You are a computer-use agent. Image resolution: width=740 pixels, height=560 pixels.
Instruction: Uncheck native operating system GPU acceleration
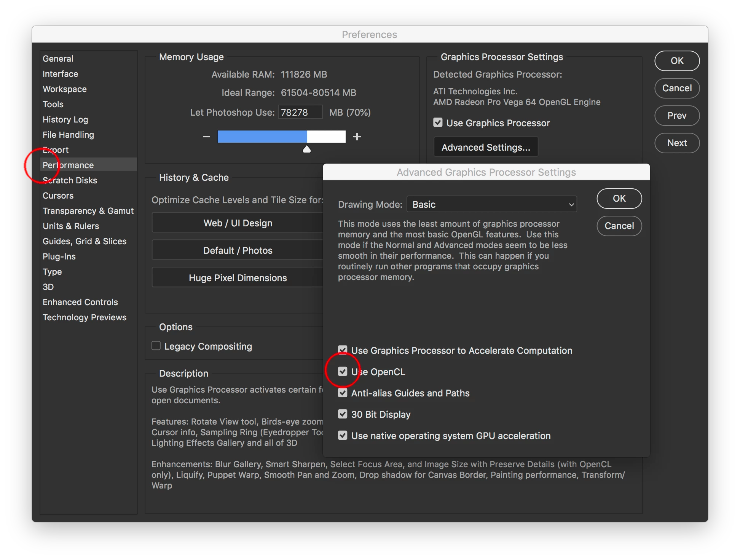[x=343, y=435]
